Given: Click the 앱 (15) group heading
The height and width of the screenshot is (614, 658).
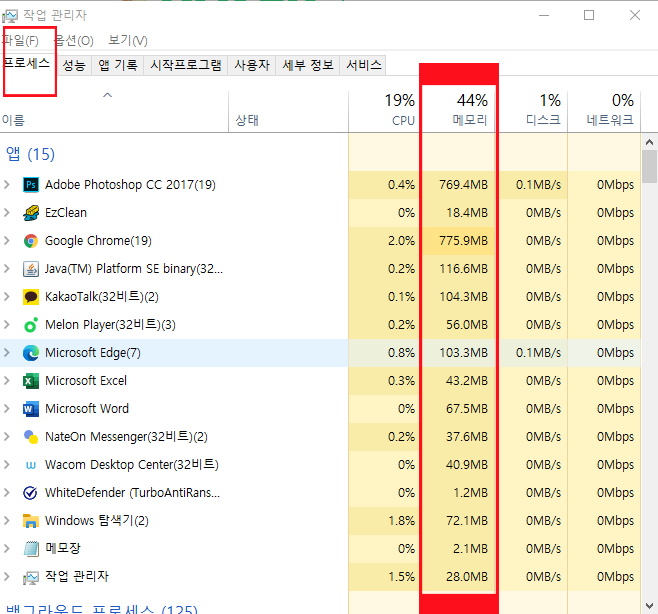Looking at the screenshot, I should click(x=30, y=154).
